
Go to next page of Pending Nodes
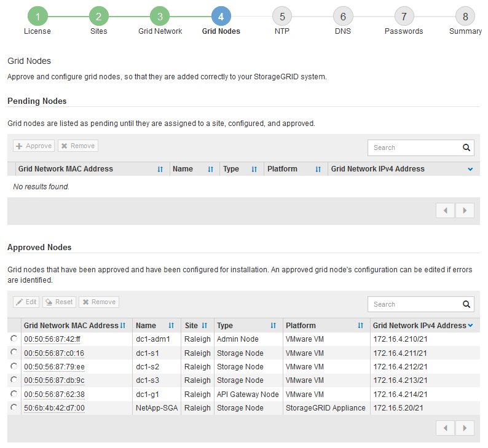pos(465,210)
